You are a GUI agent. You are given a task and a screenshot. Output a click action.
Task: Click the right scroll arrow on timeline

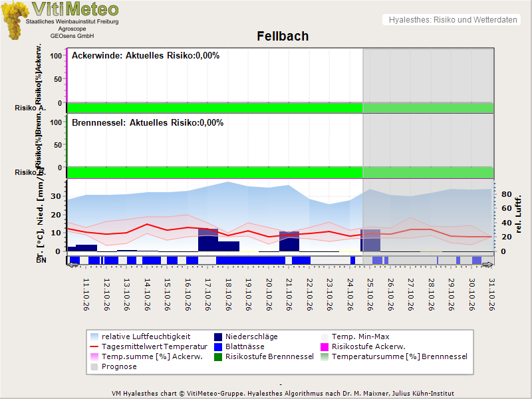488,265
